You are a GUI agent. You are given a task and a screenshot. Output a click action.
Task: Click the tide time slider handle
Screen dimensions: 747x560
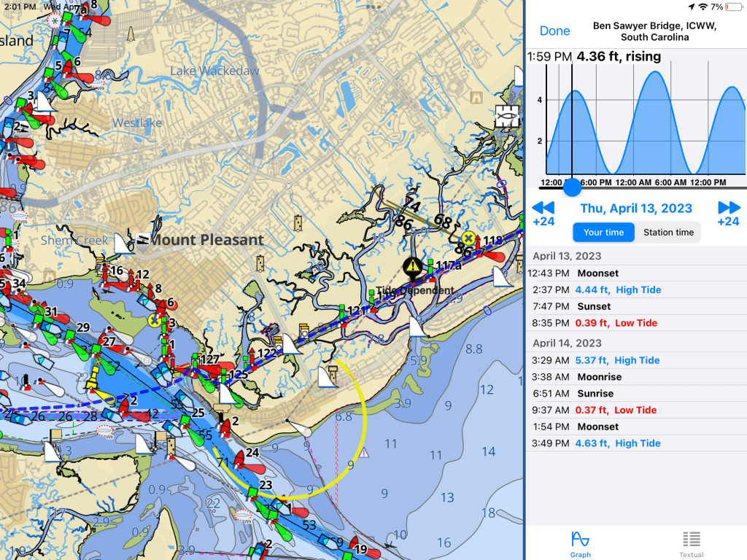[x=573, y=187]
